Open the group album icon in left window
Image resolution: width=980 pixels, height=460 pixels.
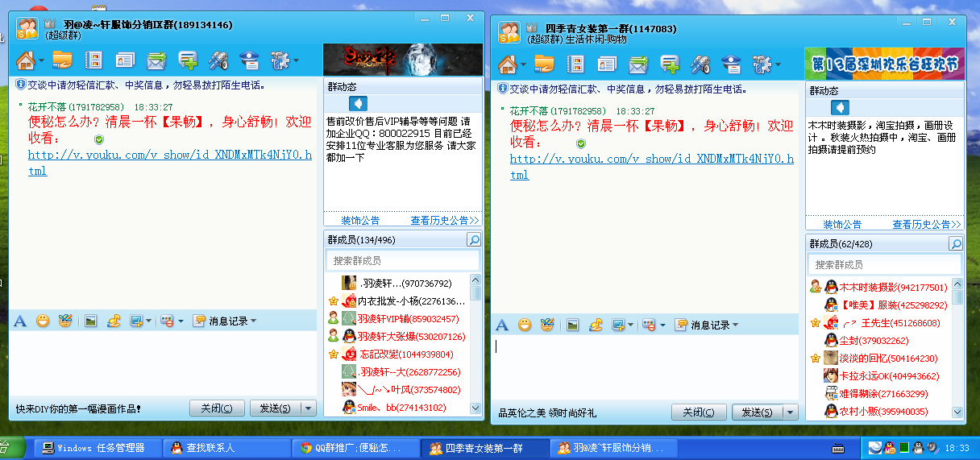[93, 60]
